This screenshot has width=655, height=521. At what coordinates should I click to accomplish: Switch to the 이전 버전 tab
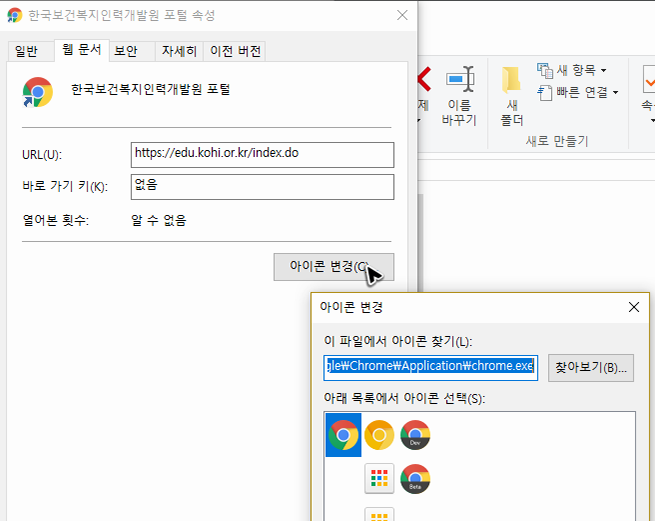tap(235, 51)
